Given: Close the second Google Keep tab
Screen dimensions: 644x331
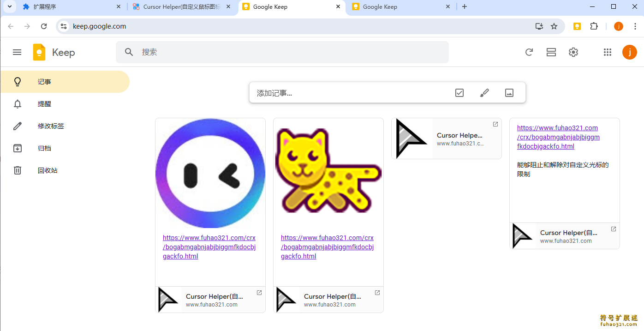Looking at the screenshot, I should click(448, 6).
